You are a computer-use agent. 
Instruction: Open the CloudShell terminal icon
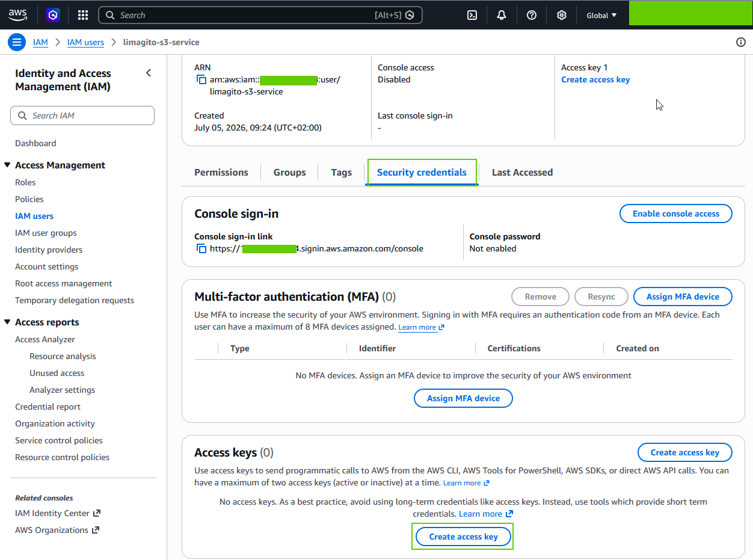pyautogui.click(x=472, y=15)
